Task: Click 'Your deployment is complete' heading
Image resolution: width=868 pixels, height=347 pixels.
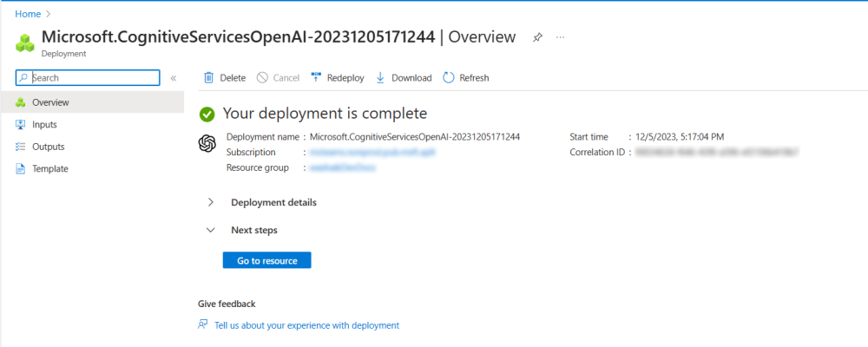Action: point(325,114)
